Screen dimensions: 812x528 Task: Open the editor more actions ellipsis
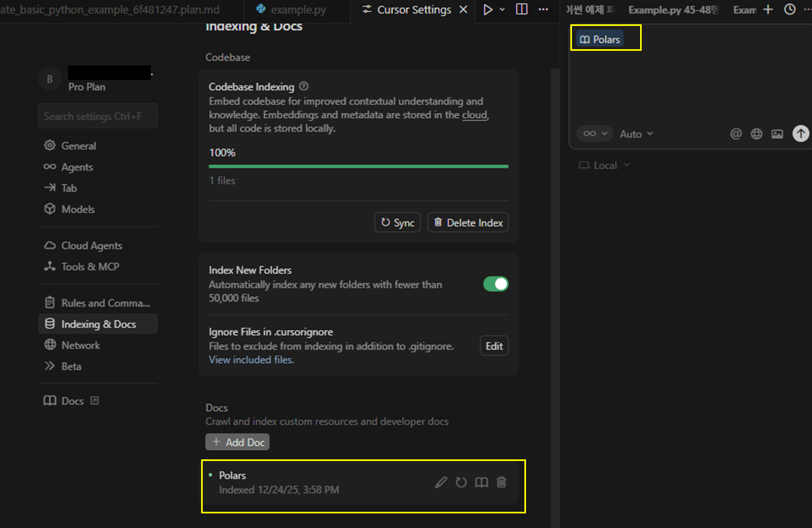543,10
